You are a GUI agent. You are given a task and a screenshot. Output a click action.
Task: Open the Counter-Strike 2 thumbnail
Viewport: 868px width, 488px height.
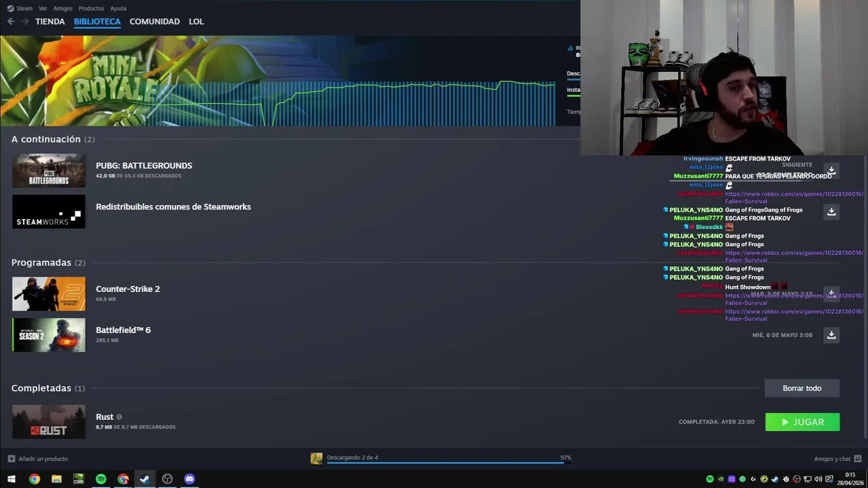pos(49,293)
